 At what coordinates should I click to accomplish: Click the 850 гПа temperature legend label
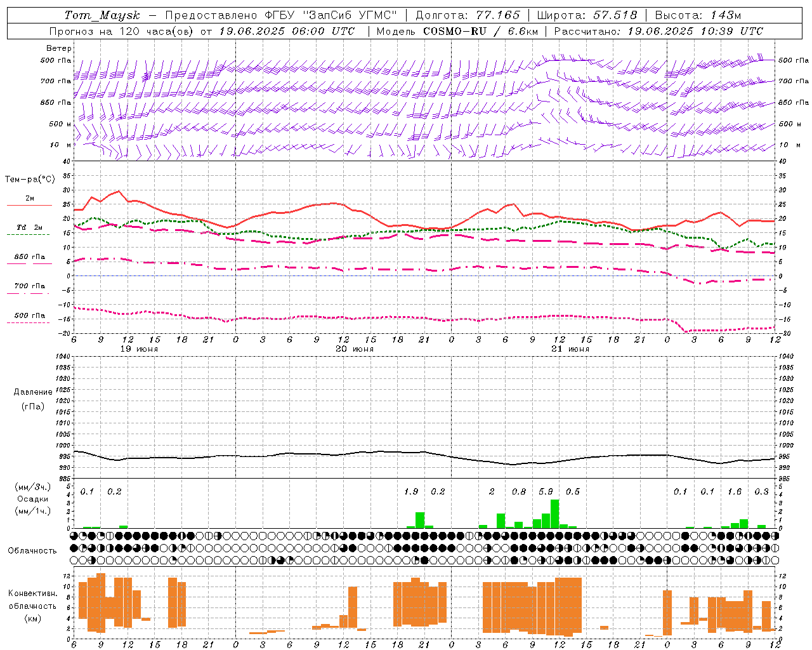29,257
